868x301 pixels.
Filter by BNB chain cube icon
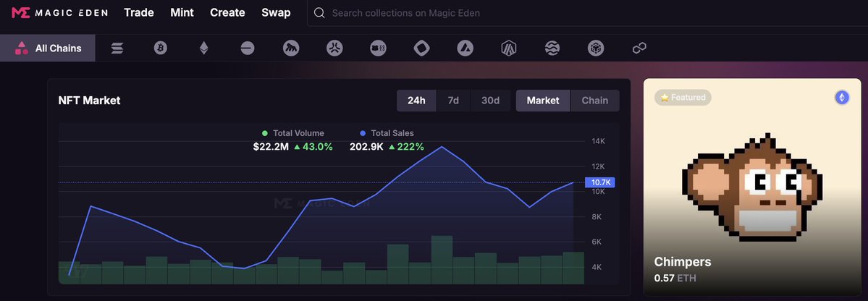click(596, 48)
